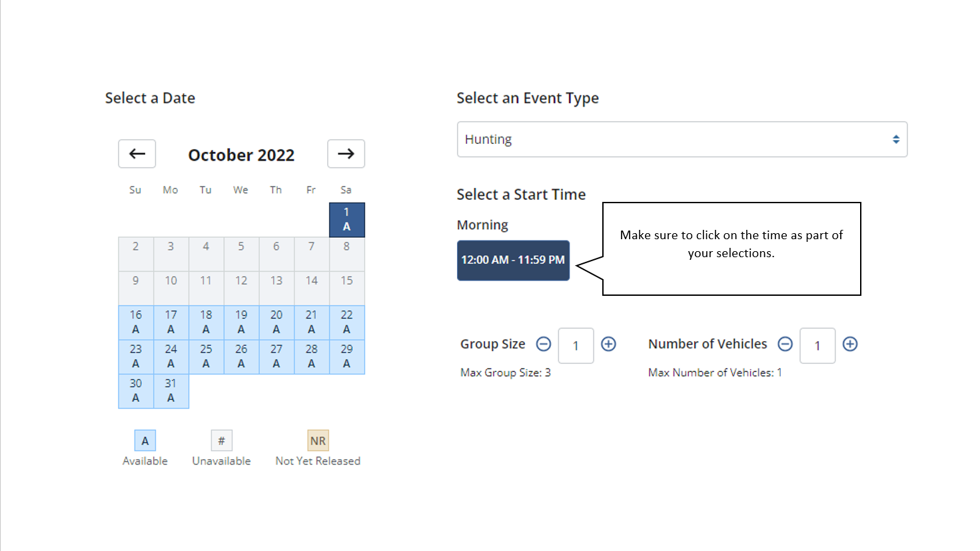Image resolution: width=980 pixels, height=551 pixels.
Task: Pick October 25 in the calendar
Action: pos(206,356)
